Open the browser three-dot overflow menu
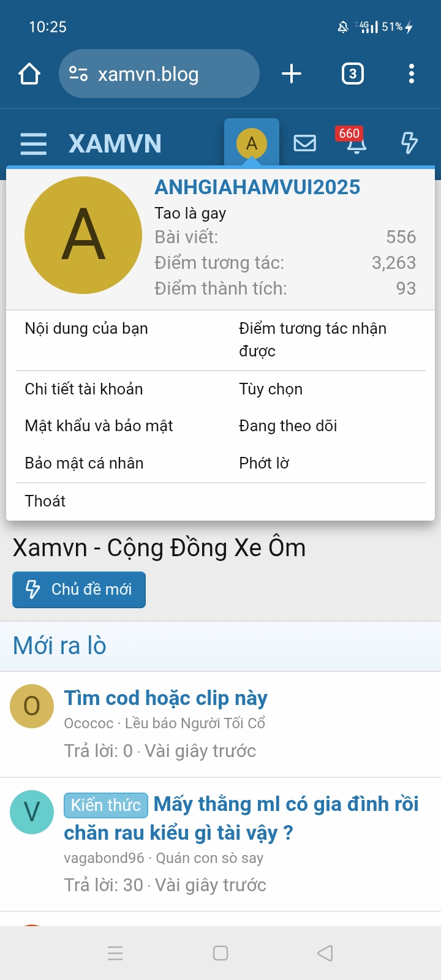This screenshot has width=441, height=980. pos(411,73)
